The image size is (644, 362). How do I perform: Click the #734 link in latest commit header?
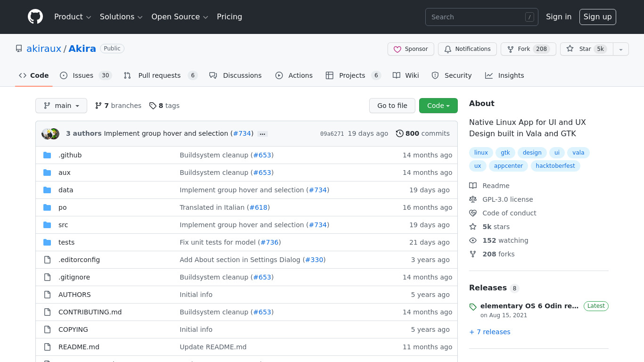pyautogui.click(x=242, y=133)
